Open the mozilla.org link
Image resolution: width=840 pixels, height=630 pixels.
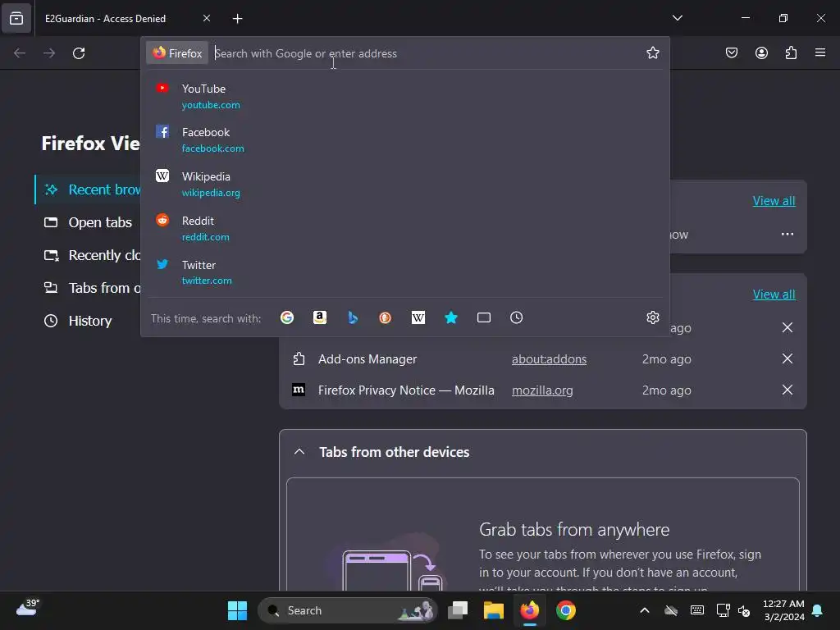tap(542, 390)
